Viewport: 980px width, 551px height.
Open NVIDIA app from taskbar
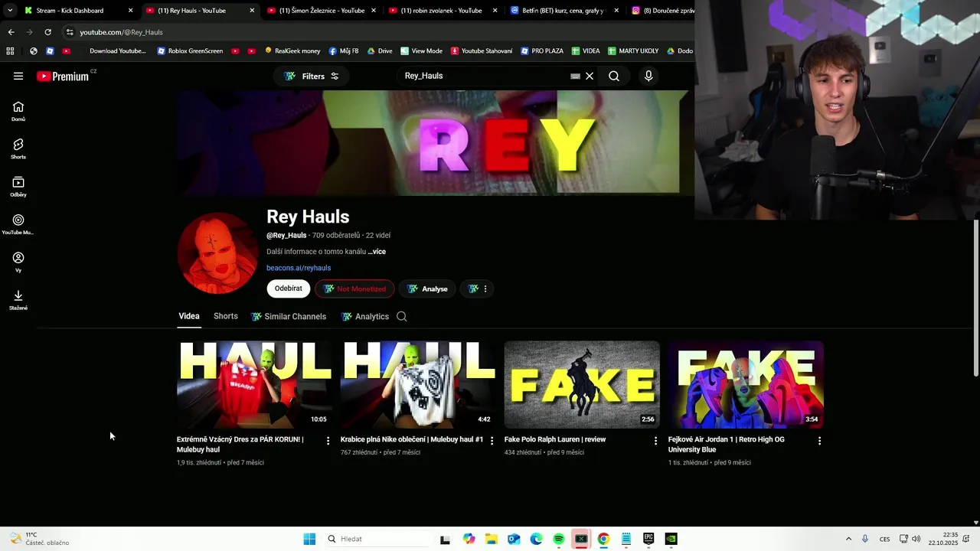click(671, 539)
